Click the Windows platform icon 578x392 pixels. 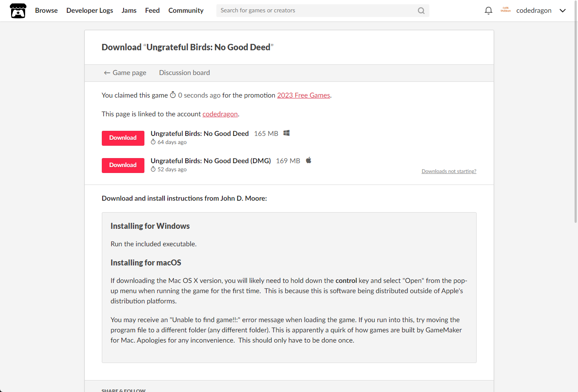287,133
